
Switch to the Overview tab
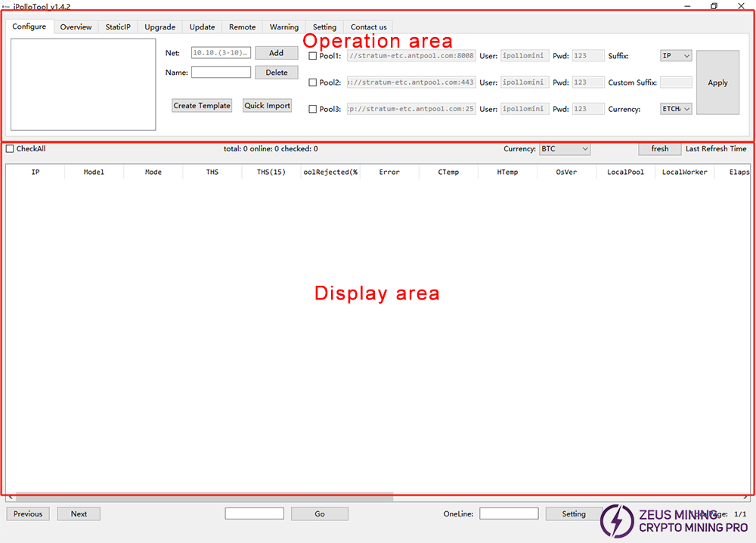tap(76, 27)
